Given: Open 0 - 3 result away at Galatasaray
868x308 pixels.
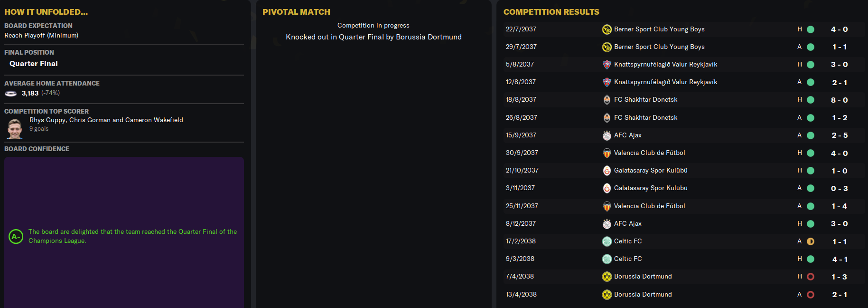Looking at the screenshot, I should pos(840,189).
